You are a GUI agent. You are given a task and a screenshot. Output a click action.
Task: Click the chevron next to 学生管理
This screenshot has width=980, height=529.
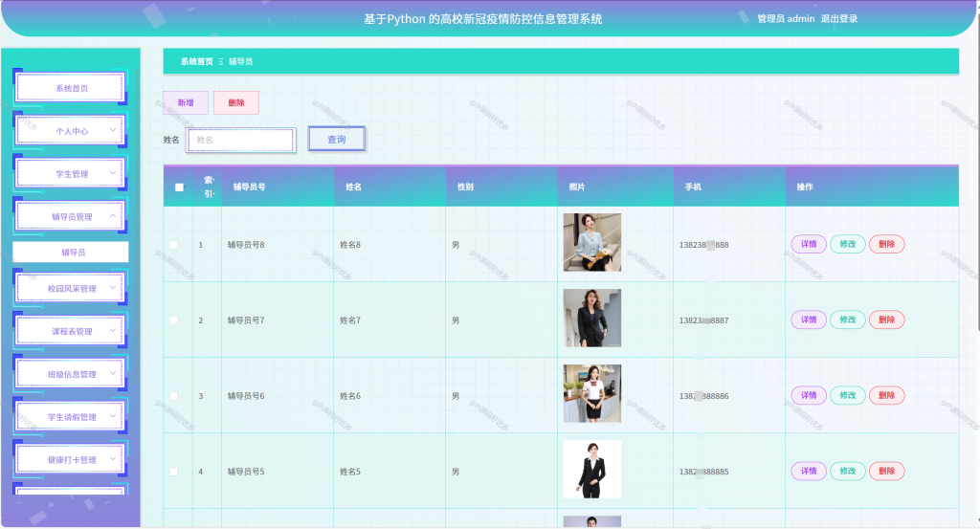click(113, 173)
